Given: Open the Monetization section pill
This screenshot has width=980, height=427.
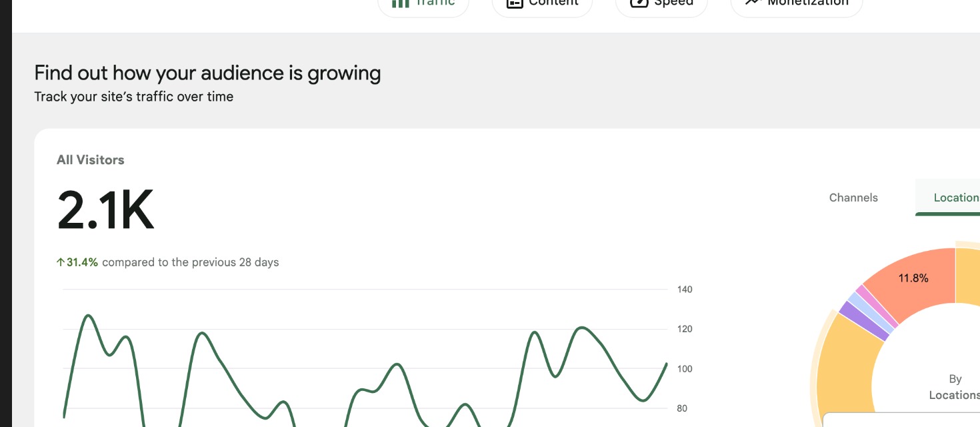Looking at the screenshot, I should click(797, 3).
